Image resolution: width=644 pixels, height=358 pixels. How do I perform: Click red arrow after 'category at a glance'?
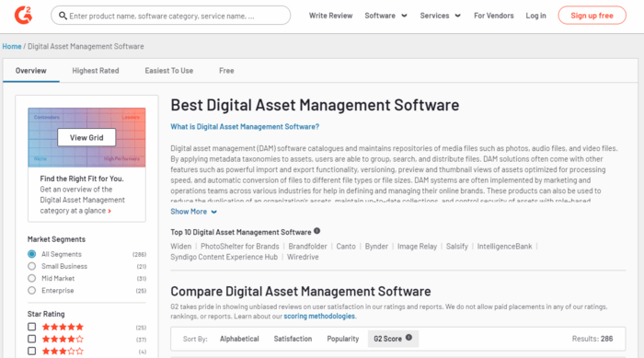click(109, 211)
